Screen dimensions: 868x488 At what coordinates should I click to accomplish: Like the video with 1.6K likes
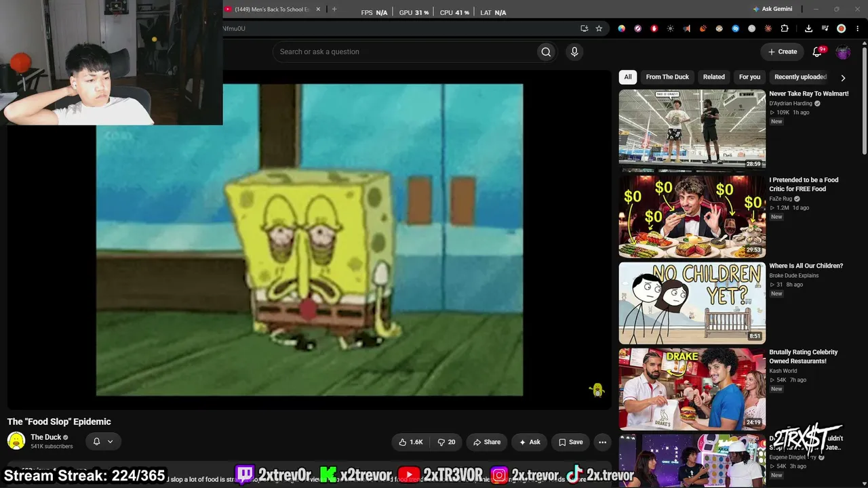point(411,442)
